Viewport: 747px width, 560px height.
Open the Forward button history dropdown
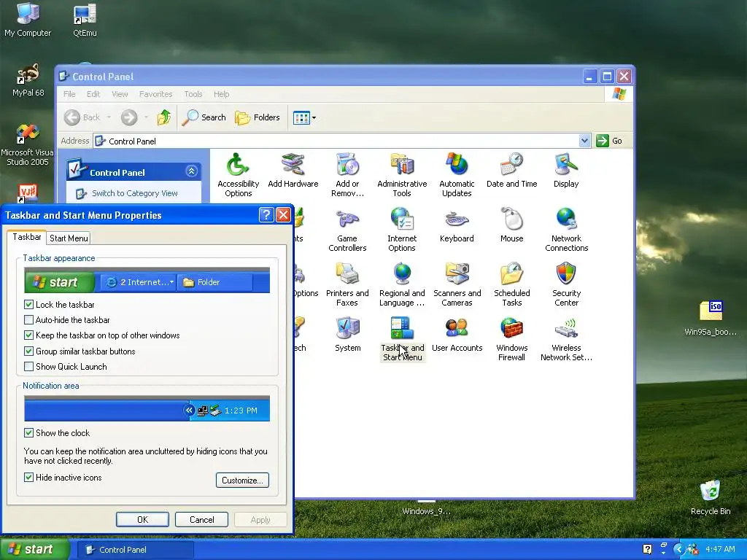(x=146, y=117)
